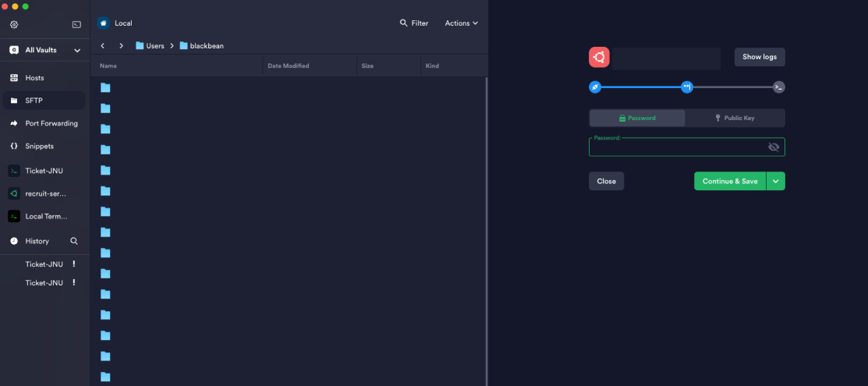
Task: Toggle password visibility eye icon
Action: coord(774,147)
